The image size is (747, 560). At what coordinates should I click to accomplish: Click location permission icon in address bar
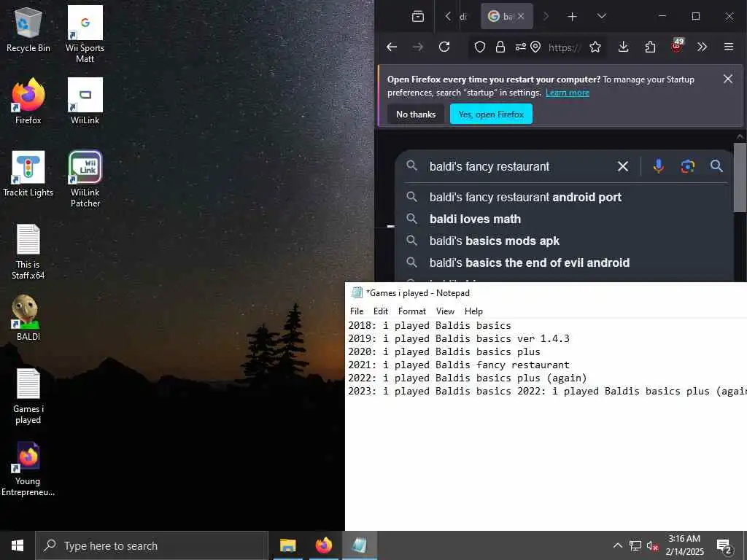click(x=535, y=47)
